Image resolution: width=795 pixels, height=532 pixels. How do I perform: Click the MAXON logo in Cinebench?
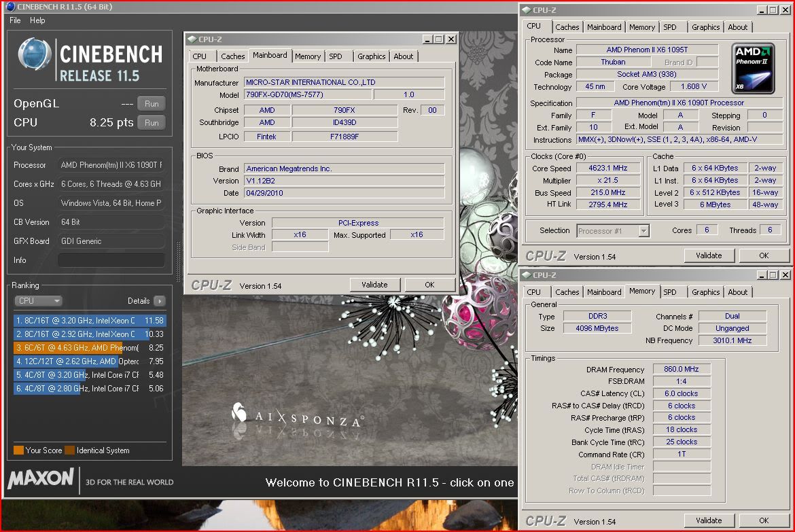[41, 478]
